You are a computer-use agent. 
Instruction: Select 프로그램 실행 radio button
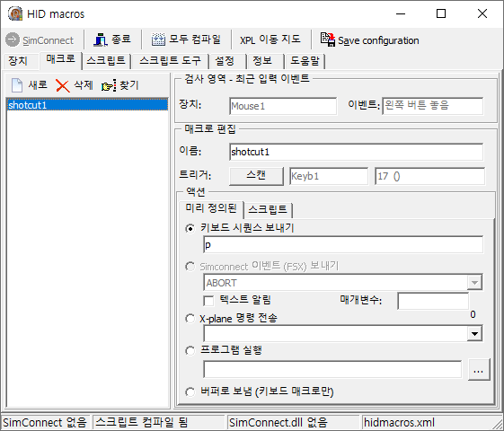click(x=190, y=351)
